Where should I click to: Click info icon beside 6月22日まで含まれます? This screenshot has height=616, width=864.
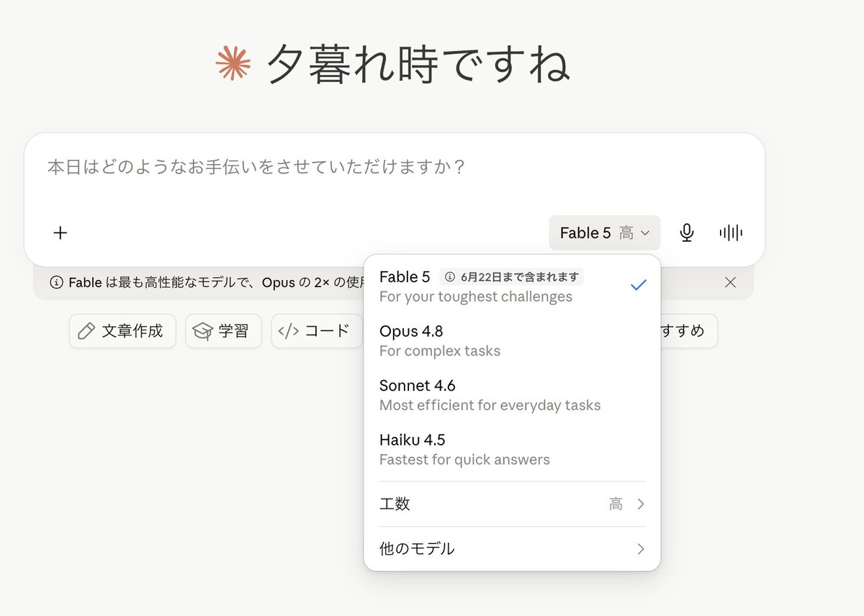point(450,276)
